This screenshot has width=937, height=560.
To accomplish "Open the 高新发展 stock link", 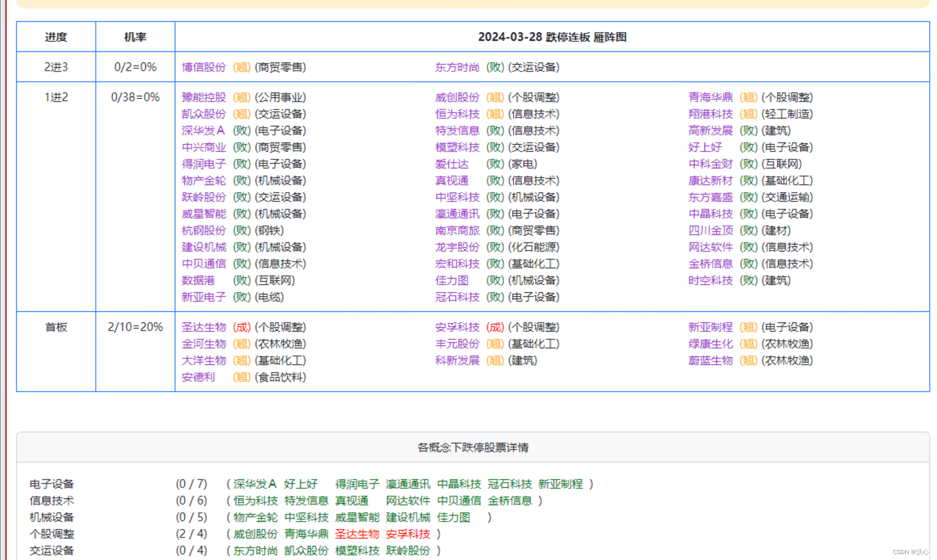I will pos(710,130).
